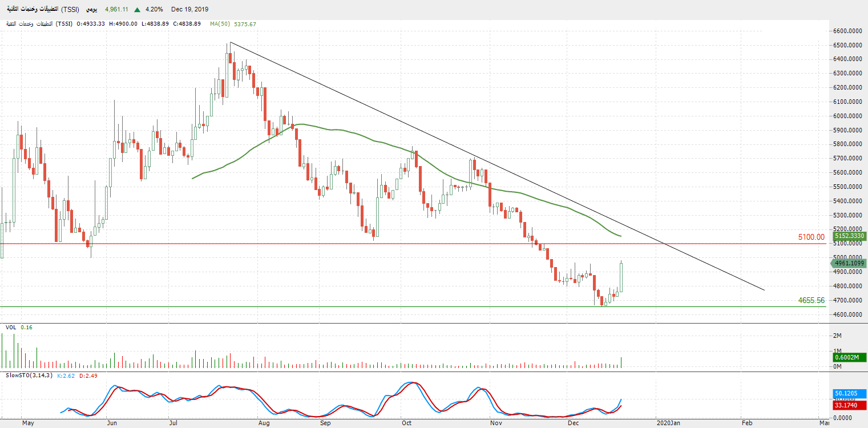The height and width of the screenshot is (428, 868).
Task: Click the 1M volume axis label
Action: pyautogui.click(x=838, y=351)
